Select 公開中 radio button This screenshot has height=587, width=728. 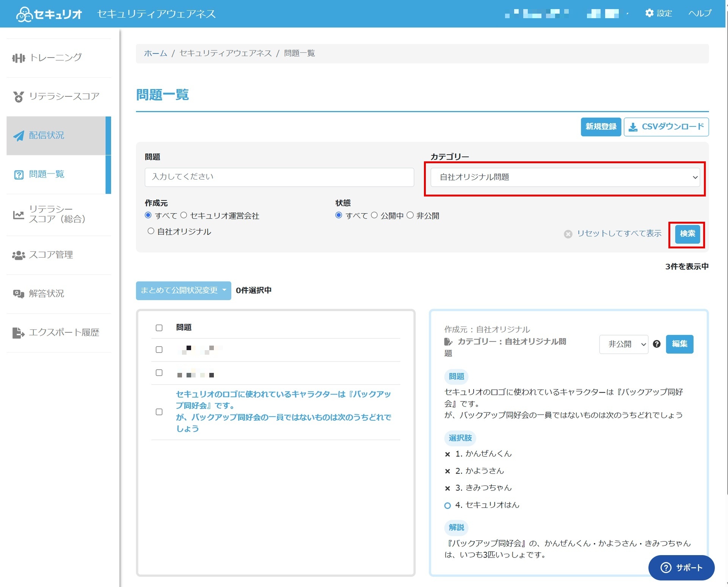point(374,215)
